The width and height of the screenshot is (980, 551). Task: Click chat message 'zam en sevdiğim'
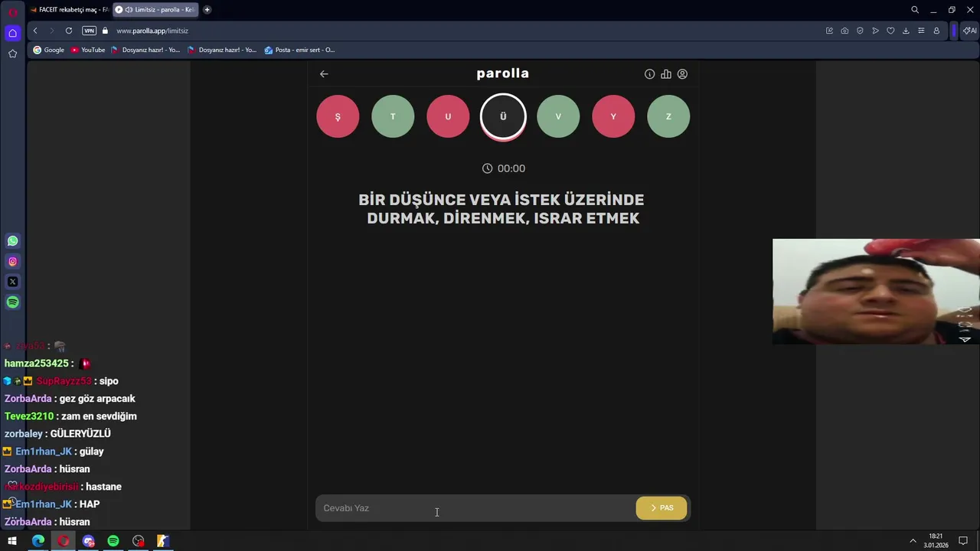point(99,416)
